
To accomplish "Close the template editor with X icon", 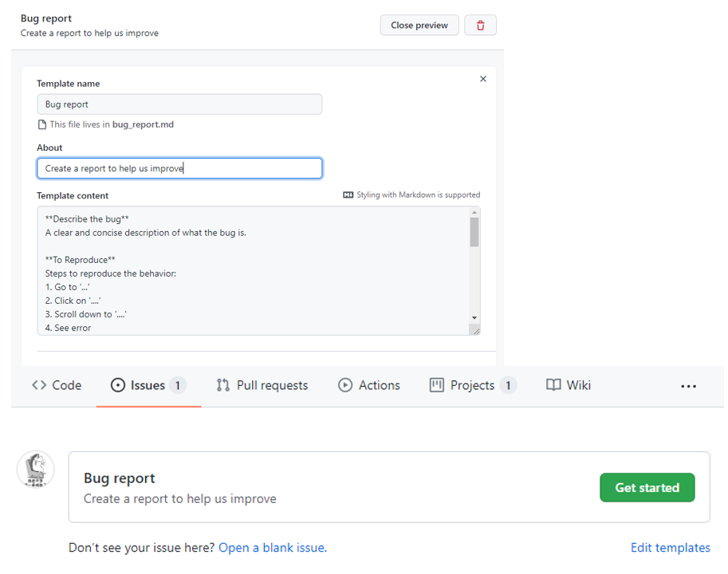I will [483, 79].
